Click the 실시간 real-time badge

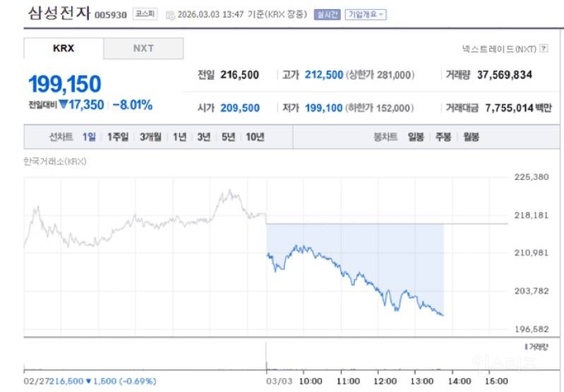pos(328,14)
